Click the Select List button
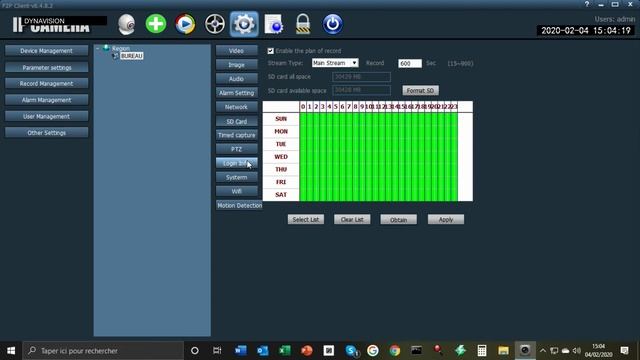The image size is (640, 360). [306, 220]
